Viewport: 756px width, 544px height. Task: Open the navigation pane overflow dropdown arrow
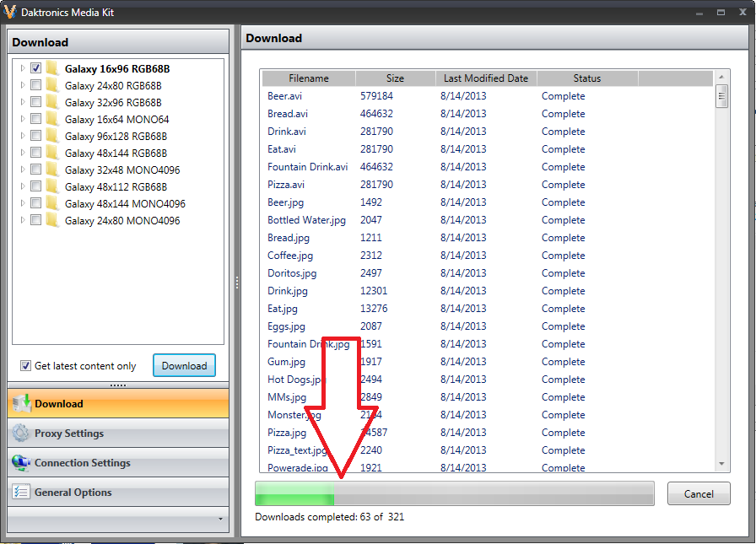click(x=220, y=520)
